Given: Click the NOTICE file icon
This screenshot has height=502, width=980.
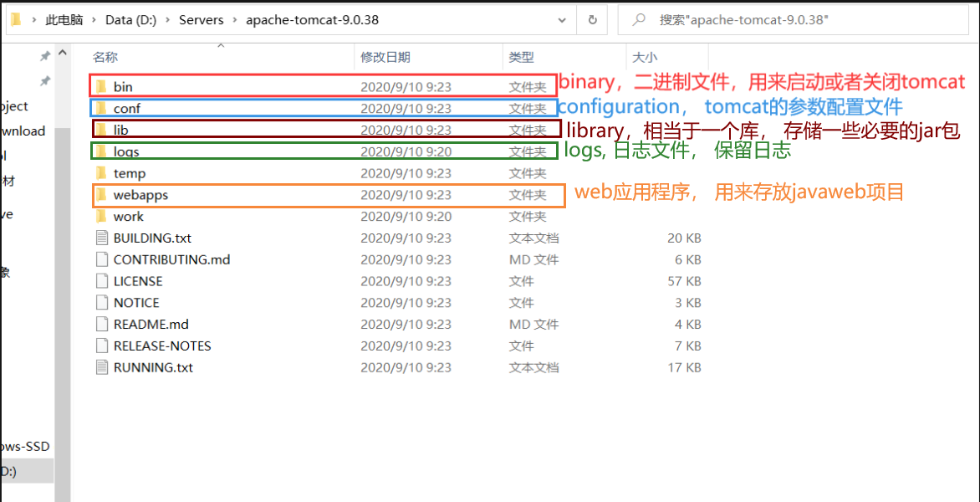Looking at the screenshot, I should (102, 303).
